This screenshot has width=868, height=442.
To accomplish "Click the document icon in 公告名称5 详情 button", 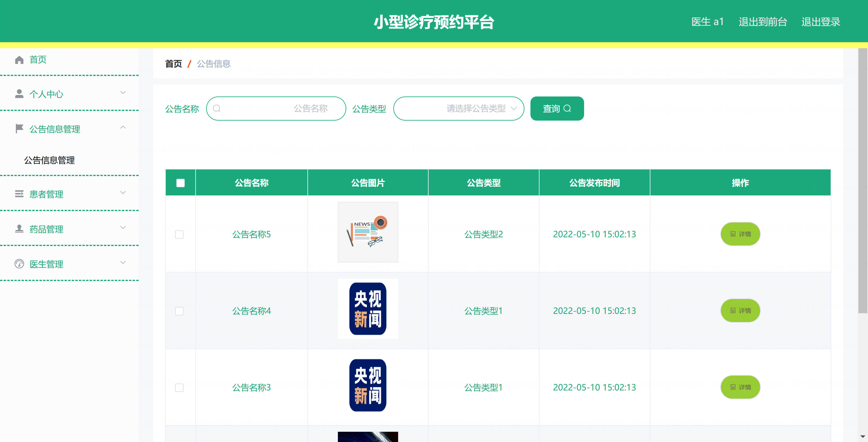I will [x=733, y=234].
